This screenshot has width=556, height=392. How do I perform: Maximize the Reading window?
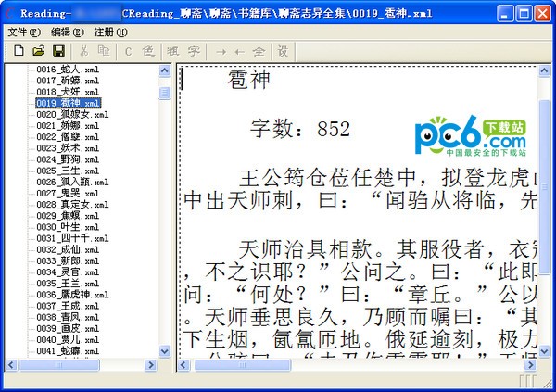524,14
